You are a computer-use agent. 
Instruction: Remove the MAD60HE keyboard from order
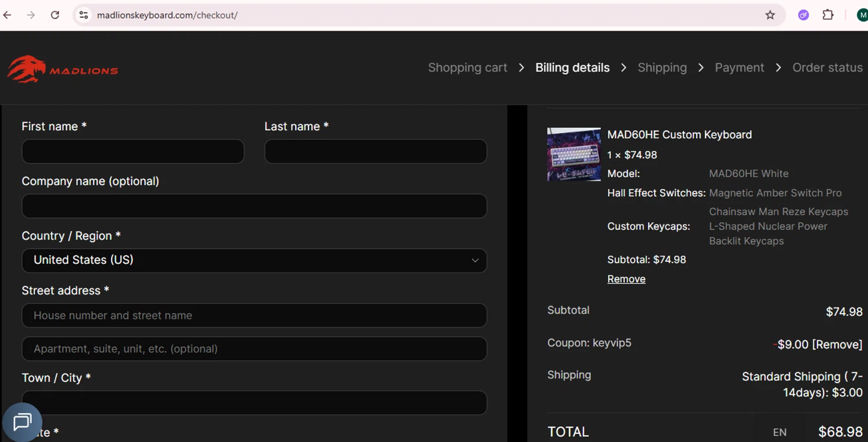tap(626, 279)
